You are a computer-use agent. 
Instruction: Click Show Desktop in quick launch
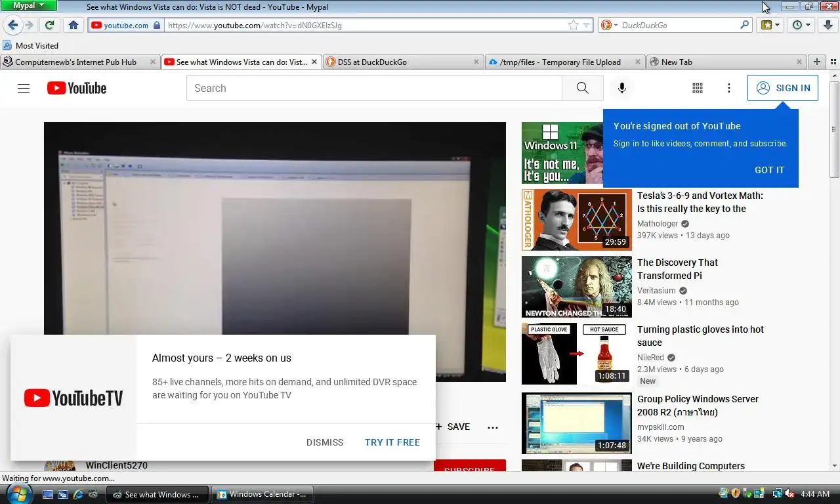[49, 494]
